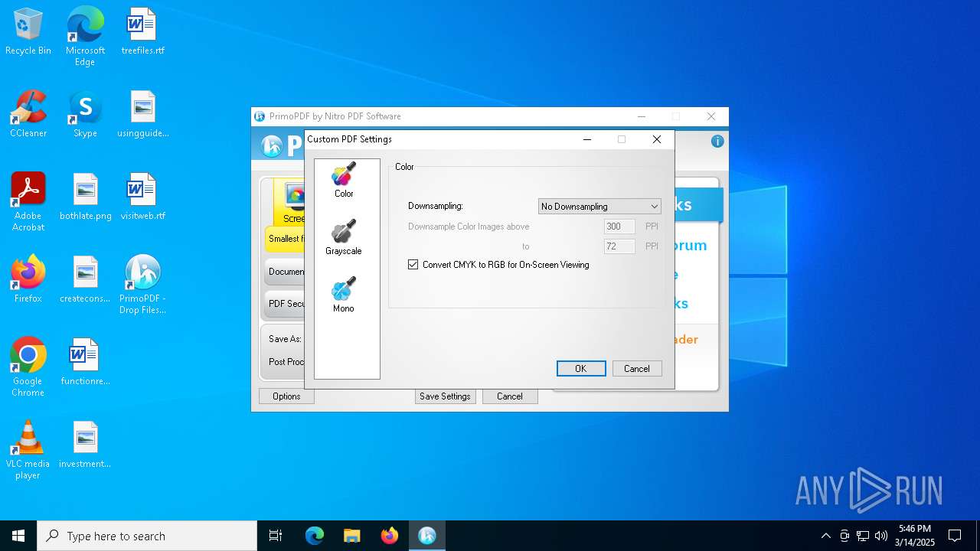Screen dimensions: 980x551
Task: Click the downsample to 72 PPI field
Action: [x=619, y=246]
